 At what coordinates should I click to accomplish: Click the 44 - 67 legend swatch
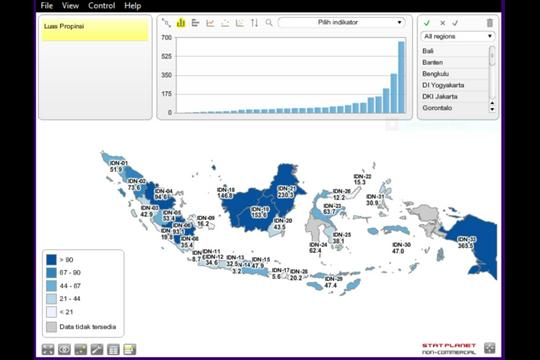coord(51,286)
